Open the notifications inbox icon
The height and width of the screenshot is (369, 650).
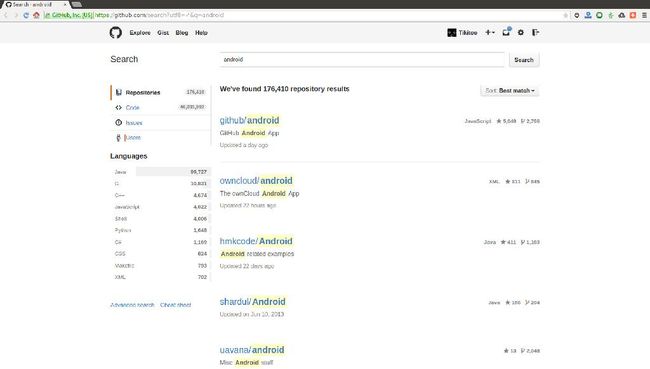(x=506, y=32)
